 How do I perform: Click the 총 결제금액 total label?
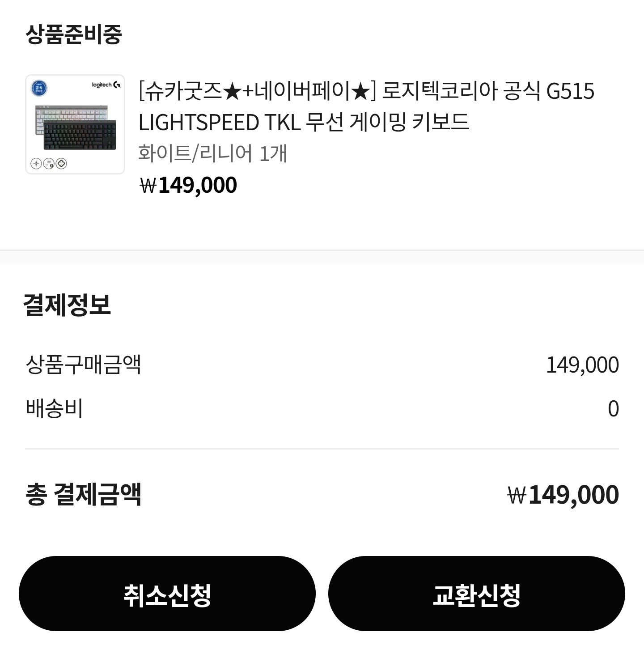[x=83, y=495]
